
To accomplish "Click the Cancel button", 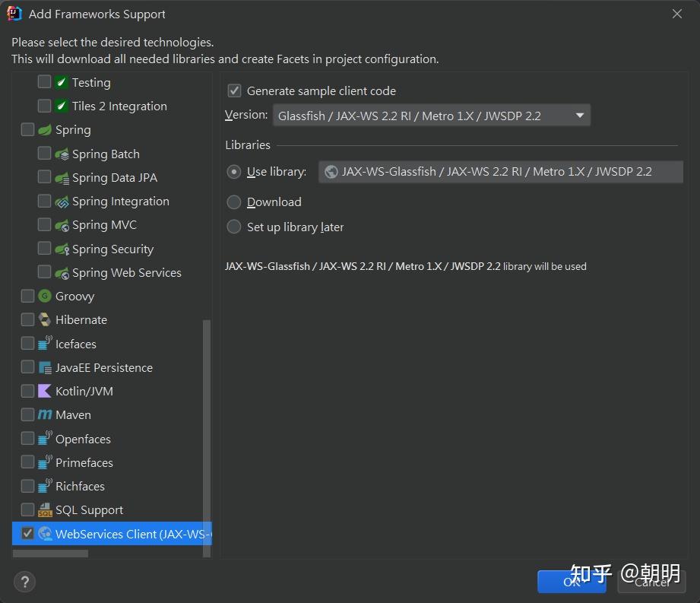I will click(651, 582).
